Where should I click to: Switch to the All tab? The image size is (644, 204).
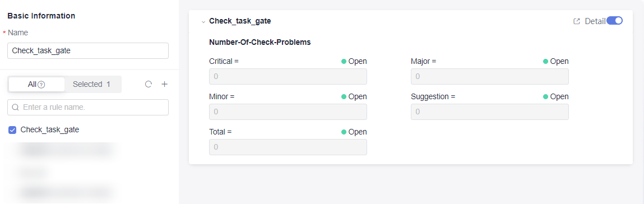36,84
